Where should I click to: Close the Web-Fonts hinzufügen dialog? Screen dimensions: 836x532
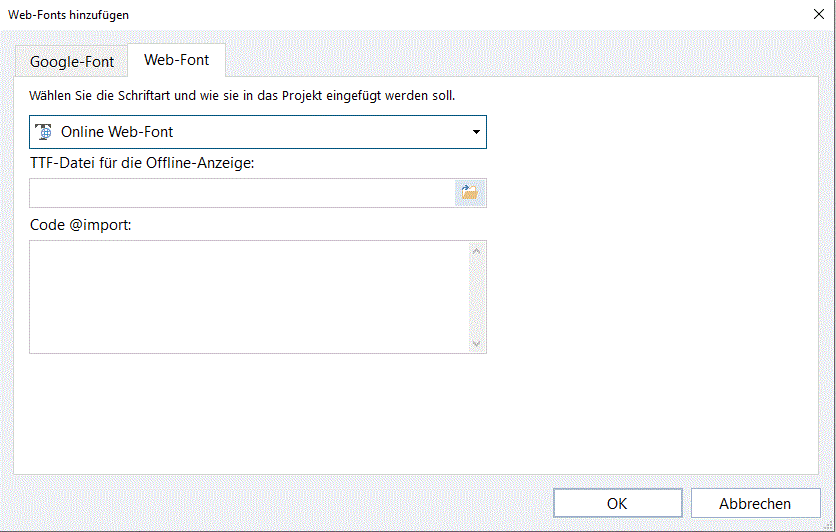(x=819, y=15)
